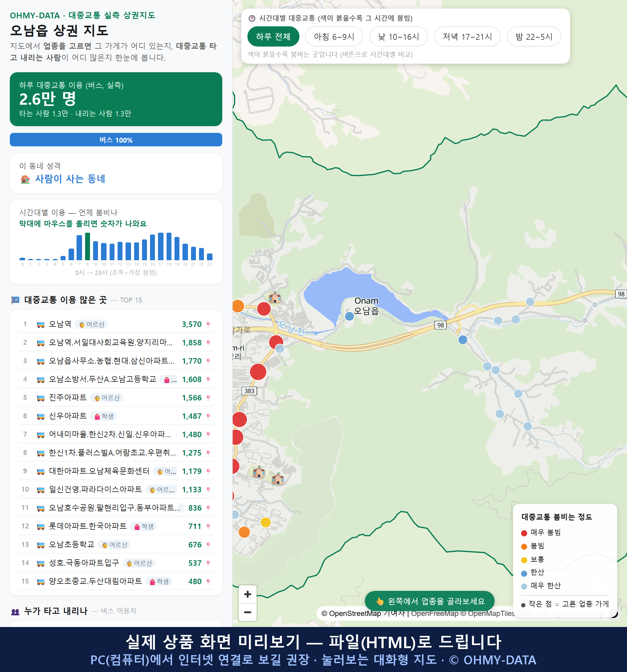This screenshot has width=627, height=672.
Task: Click the bus icon beside 진주아파트
Action: 40,398
